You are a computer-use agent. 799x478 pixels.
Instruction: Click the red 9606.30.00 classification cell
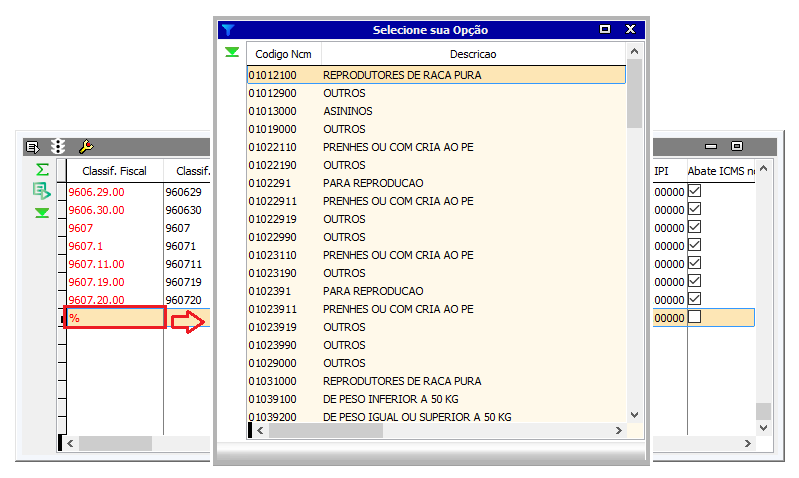(115, 210)
